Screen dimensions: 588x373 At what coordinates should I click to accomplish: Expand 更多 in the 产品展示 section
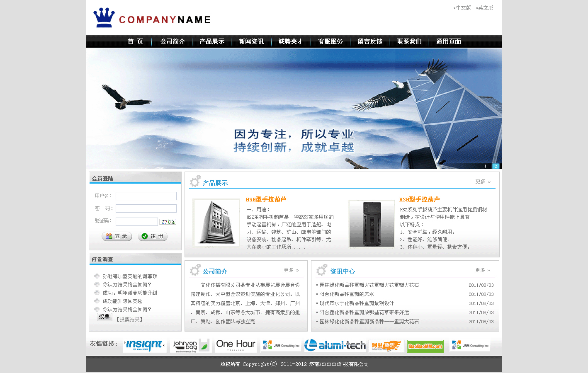coord(483,182)
